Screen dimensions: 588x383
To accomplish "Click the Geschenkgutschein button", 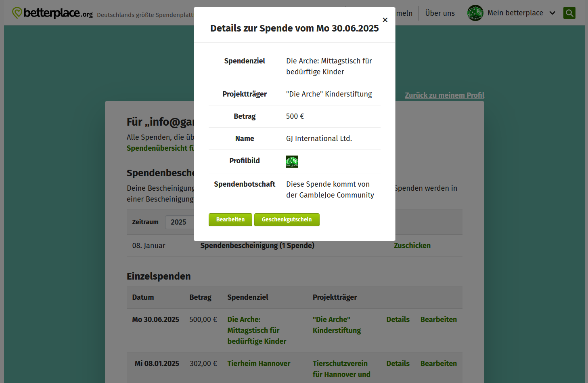I will click(x=287, y=219).
